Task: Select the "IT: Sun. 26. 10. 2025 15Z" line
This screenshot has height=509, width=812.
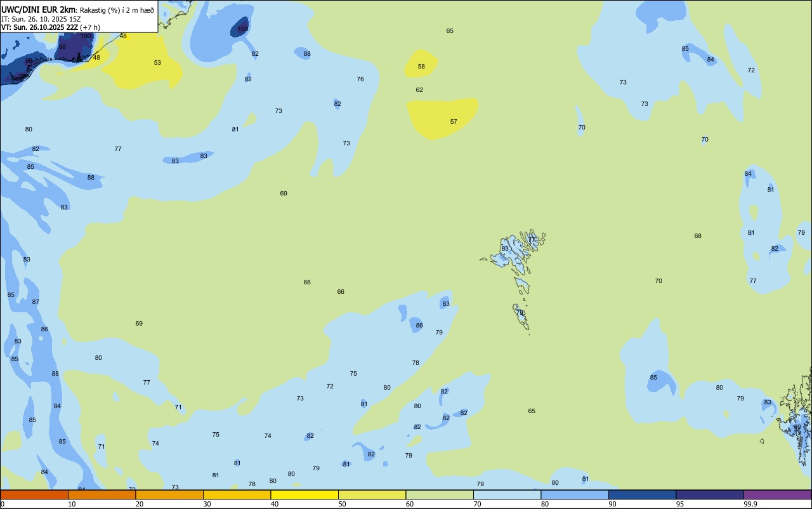Action: (41, 19)
